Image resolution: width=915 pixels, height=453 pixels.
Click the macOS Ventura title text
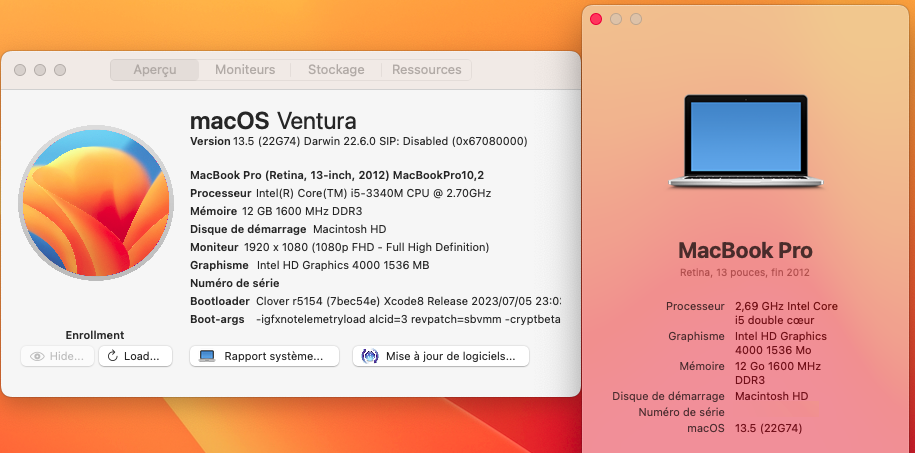(273, 121)
